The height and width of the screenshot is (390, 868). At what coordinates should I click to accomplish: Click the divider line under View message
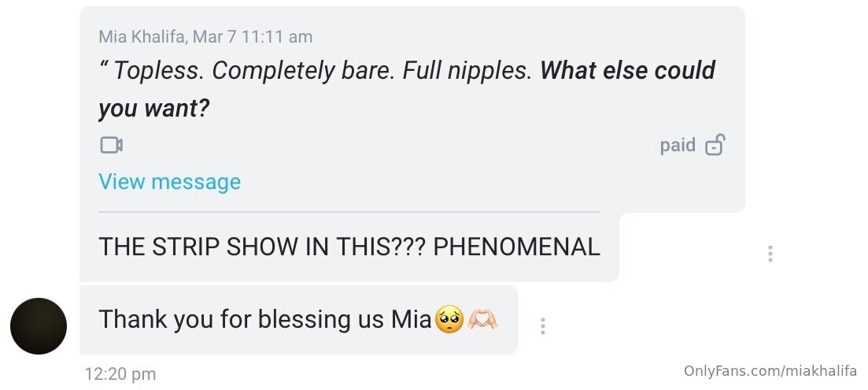(349, 212)
